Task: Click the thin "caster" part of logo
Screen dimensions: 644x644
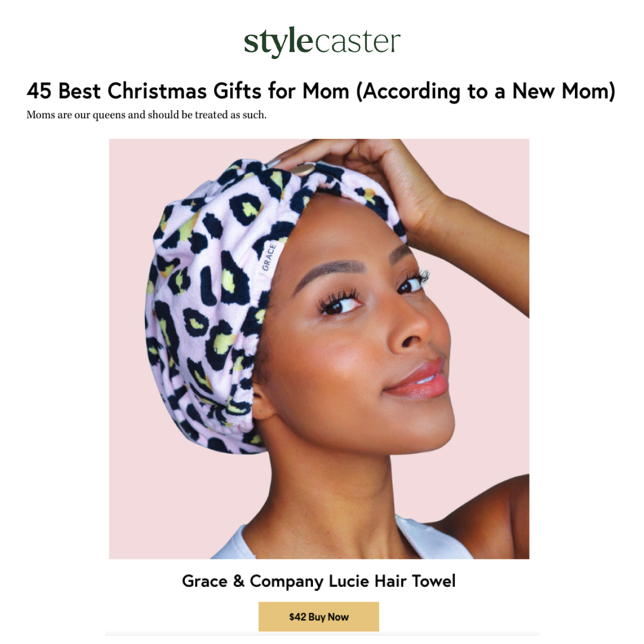Action: (357, 42)
